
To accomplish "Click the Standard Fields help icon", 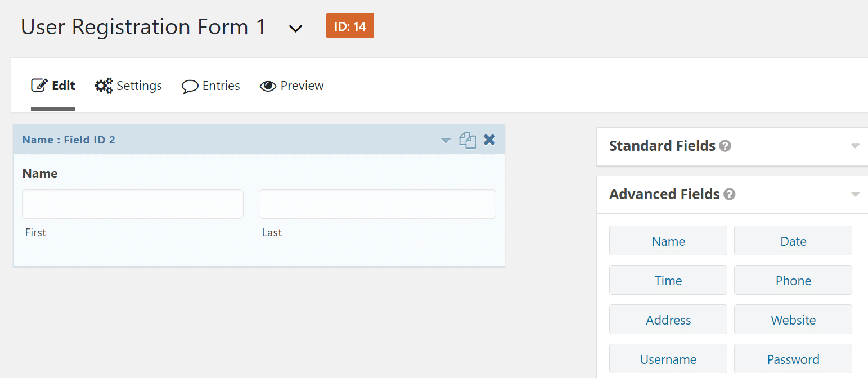I will pos(726,146).
